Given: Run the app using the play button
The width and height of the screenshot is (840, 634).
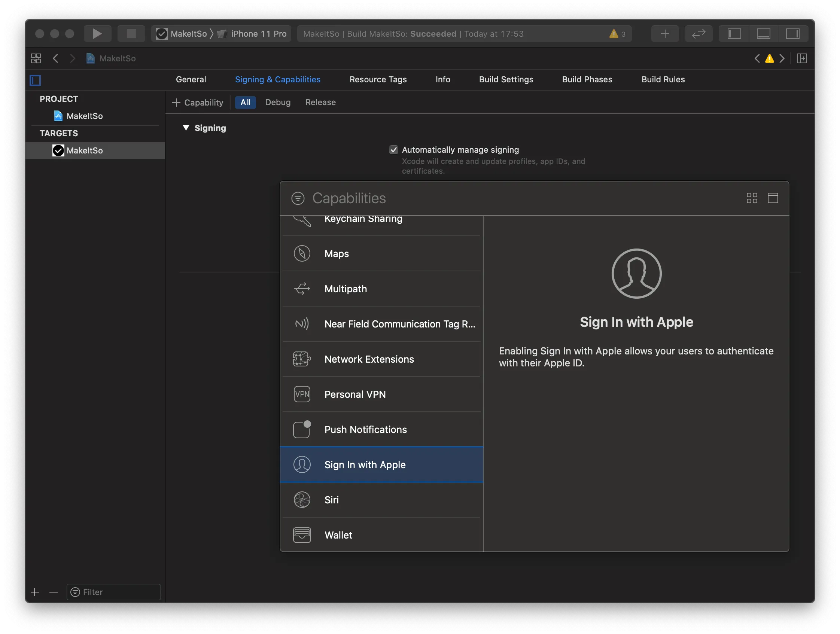Looking at the screenshot, I should pos(97,33).
